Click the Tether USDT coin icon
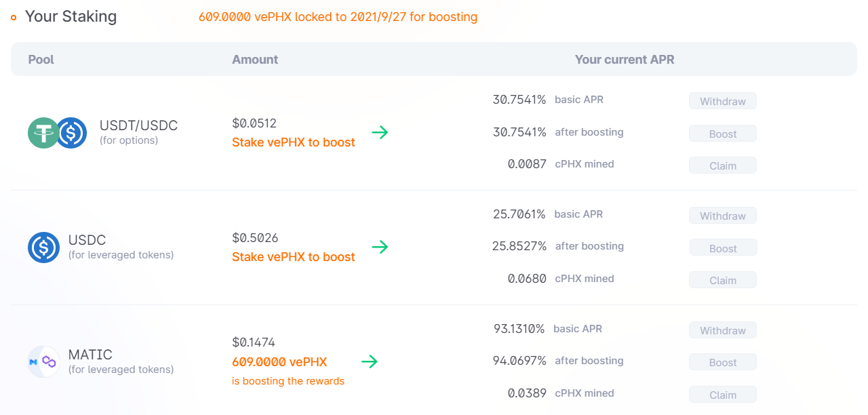Viewport: 868px width, 415px height. (x=44, y=133)
